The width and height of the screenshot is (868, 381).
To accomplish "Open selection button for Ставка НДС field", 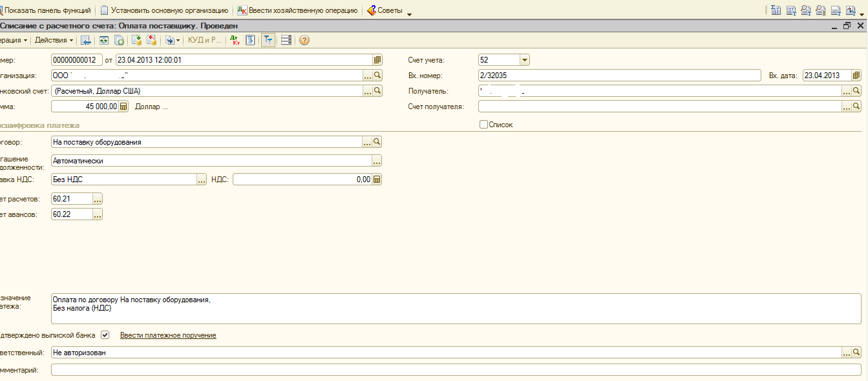I will click(x=201, y=180).
